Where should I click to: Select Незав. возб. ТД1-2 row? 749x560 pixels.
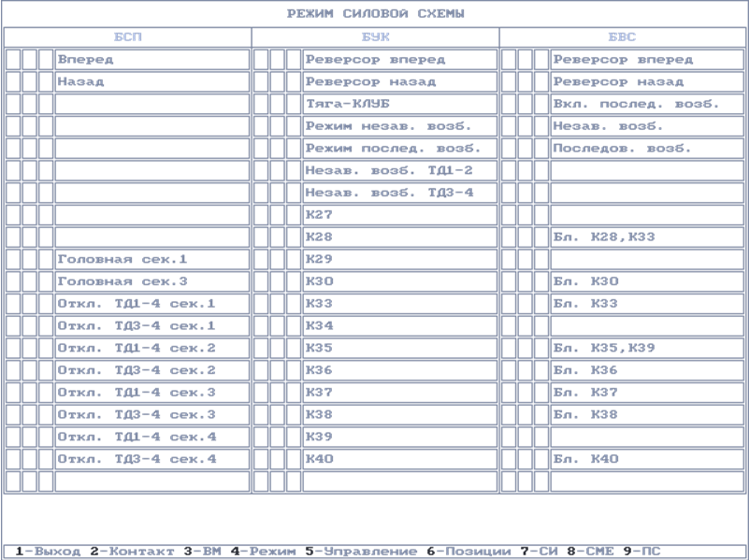click(400, 170)
